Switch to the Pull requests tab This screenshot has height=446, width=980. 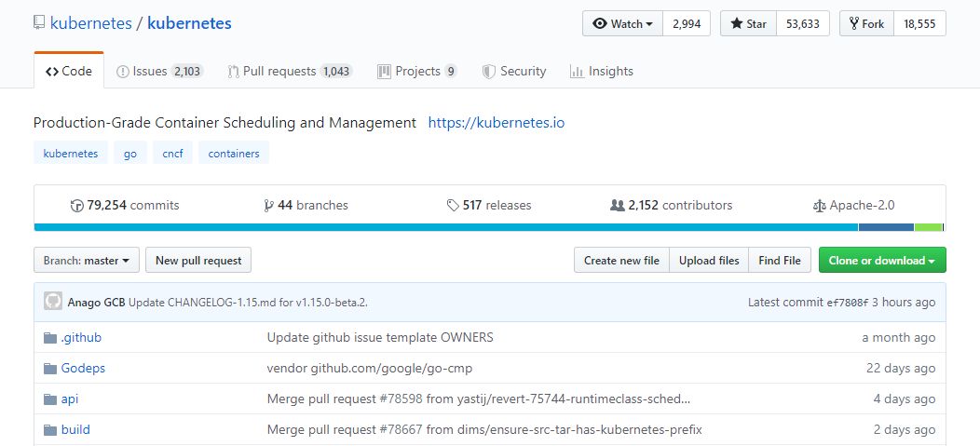pyautogui.click(x=291, y=71)
